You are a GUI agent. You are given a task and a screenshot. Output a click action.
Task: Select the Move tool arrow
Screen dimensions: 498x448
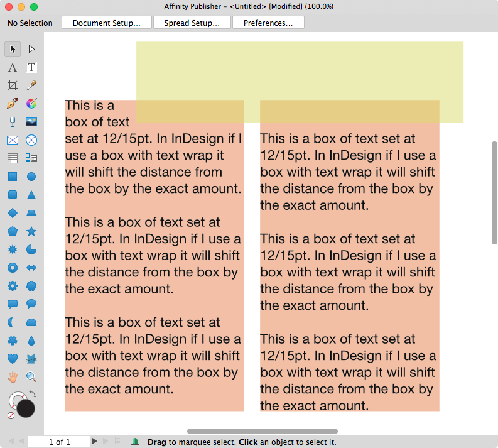(13, 49)
